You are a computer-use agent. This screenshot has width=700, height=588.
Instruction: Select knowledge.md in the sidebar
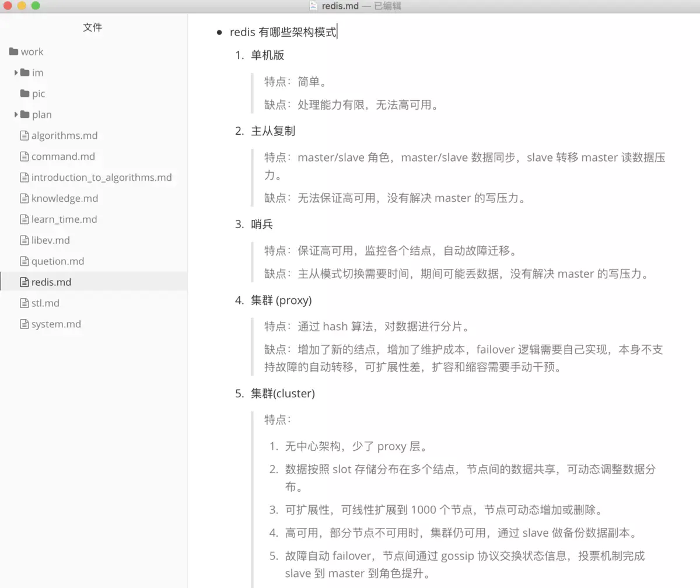click(x=65, y=199)
